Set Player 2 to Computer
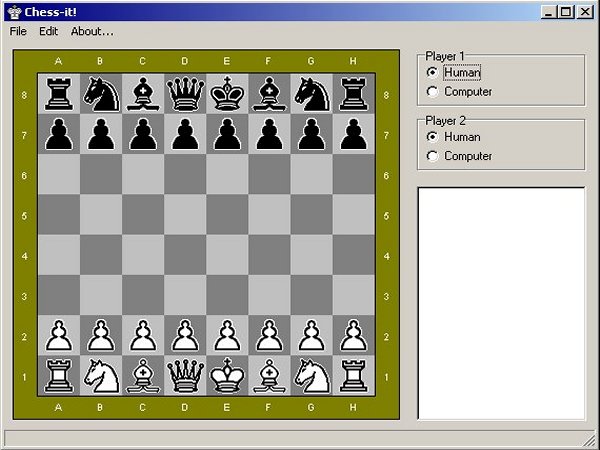Screen dimensions: 600x450 click(433, 156)
